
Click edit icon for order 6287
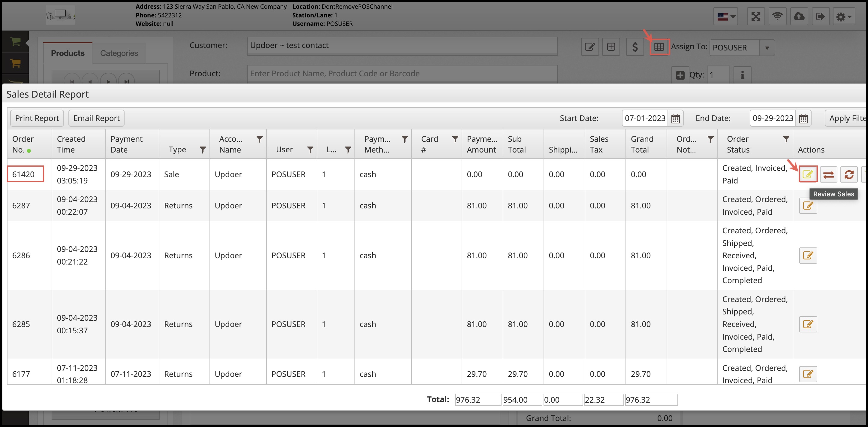pyautogui.click(x=808, y=206)
